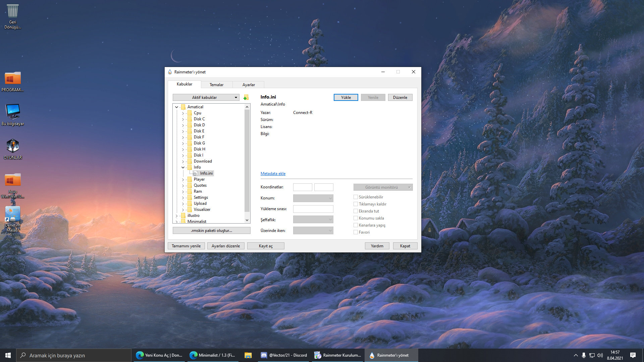Select the Amatical folder in tree
644x362 pixels.
point(195,107)
